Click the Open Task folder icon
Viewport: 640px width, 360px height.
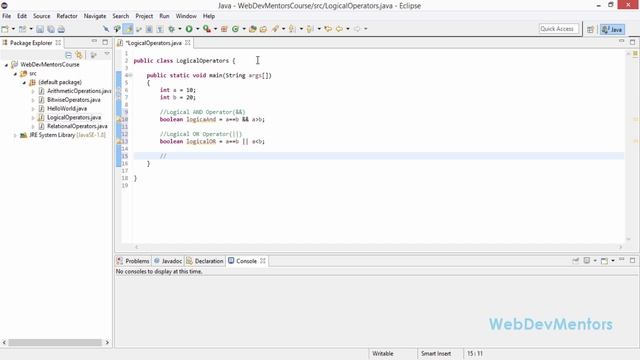pyautogui.click(x=263, y=29)
